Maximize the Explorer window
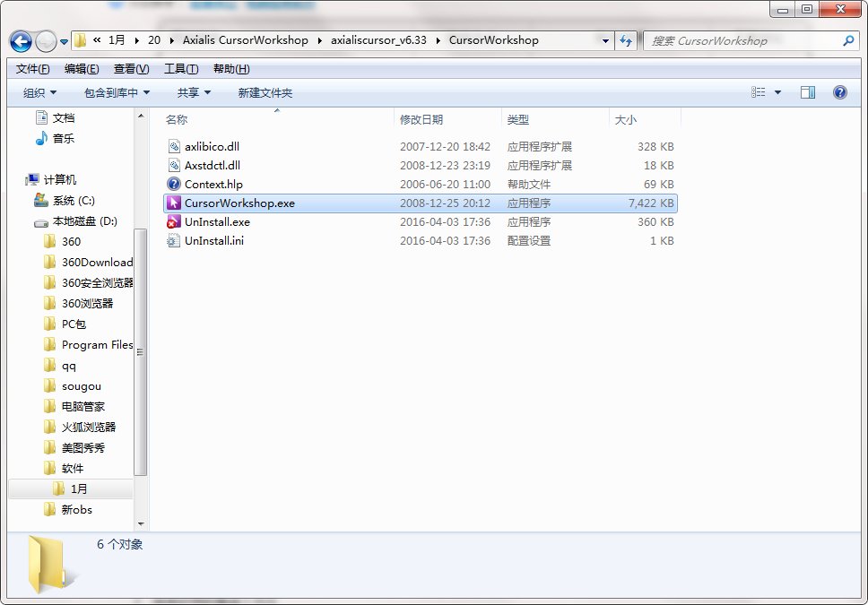Viewport: 868px width, 605px height. [806, 9]
